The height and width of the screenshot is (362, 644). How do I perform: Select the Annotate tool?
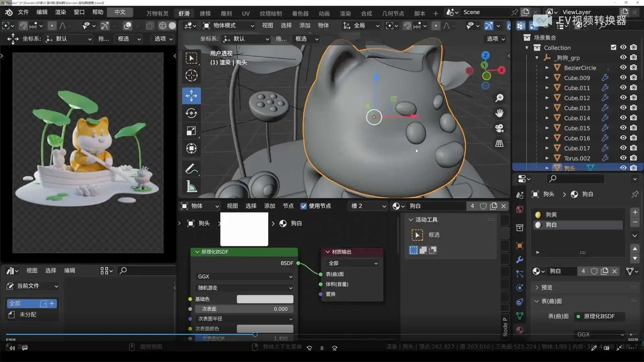click(191, 169)
